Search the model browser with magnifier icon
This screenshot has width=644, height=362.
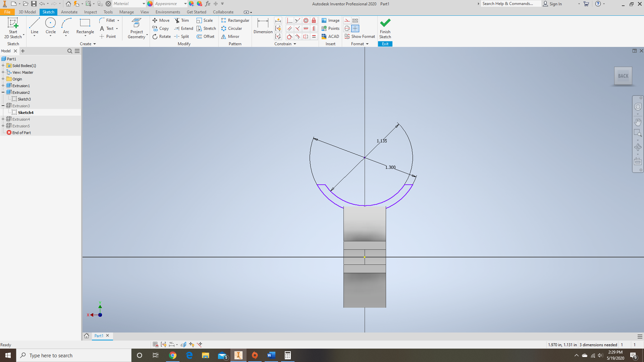click(x=70, y=51)
